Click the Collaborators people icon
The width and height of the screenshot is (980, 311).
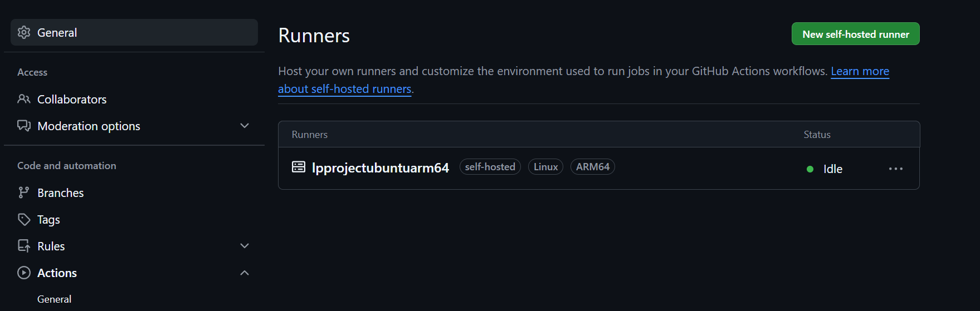point(24,99)
